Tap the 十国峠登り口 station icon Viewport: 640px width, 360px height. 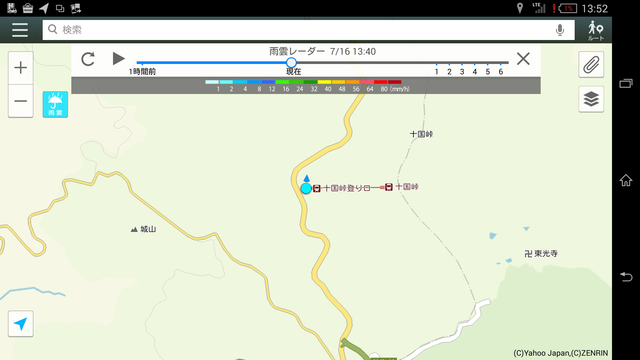point(316,188)
